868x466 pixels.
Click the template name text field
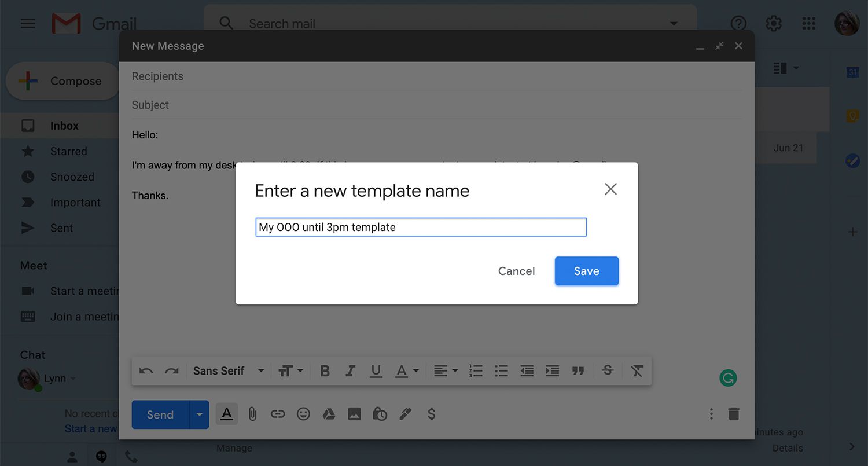[421, 227]
